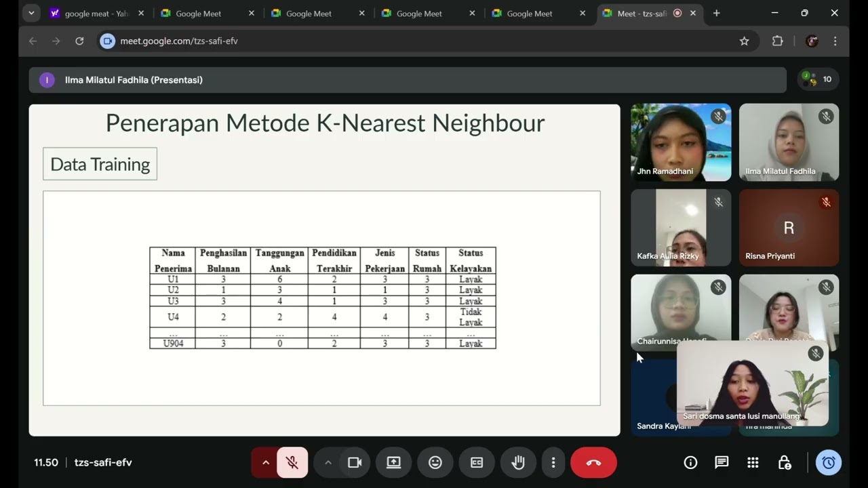Viewport: 868px width, 488px height.
Task: Turn on closed captions button
Action: click(x=477, y=462)
